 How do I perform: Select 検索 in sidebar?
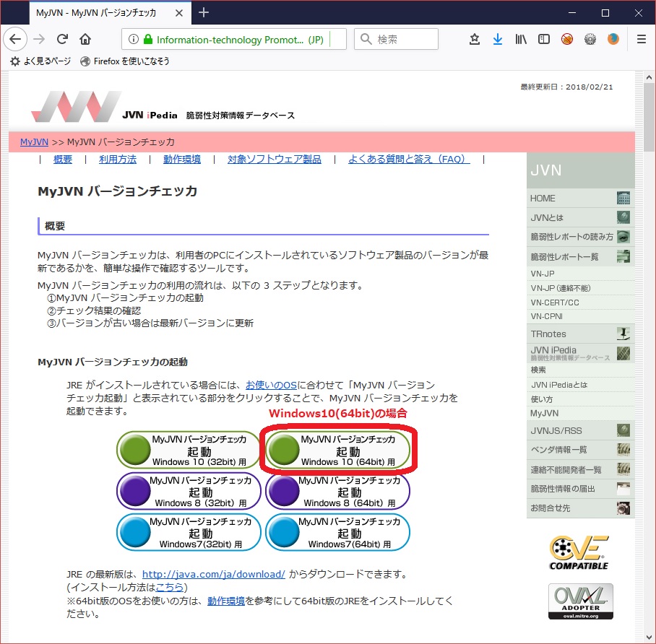coord(580,370)
